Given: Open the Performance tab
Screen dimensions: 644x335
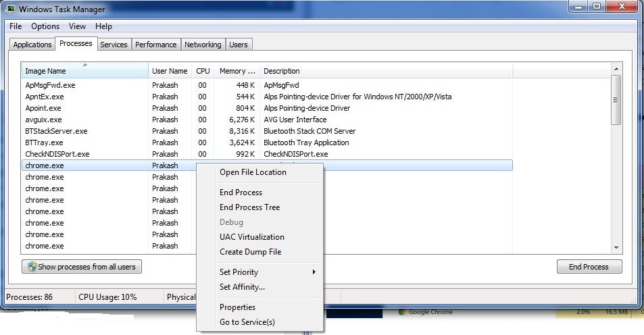Looking at the screenshot, I should pyautogui.click(x=155, y=45).
